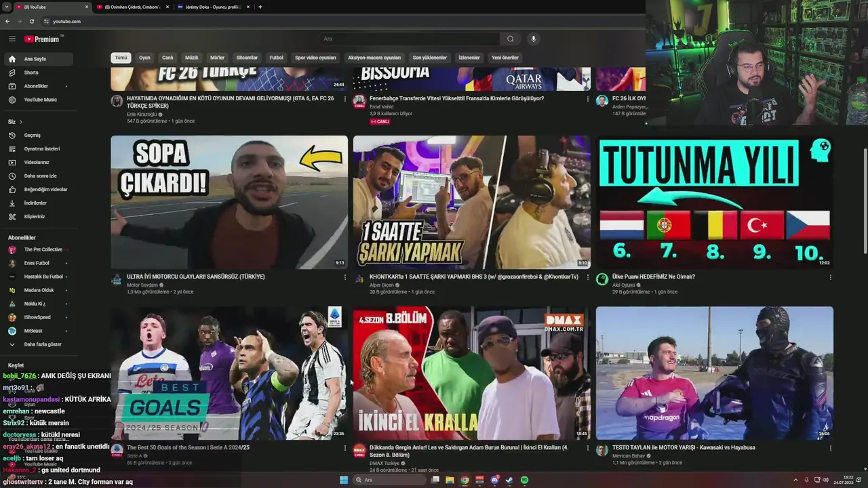Open Discord from the taskbar
868x488 pixels.
494,480
